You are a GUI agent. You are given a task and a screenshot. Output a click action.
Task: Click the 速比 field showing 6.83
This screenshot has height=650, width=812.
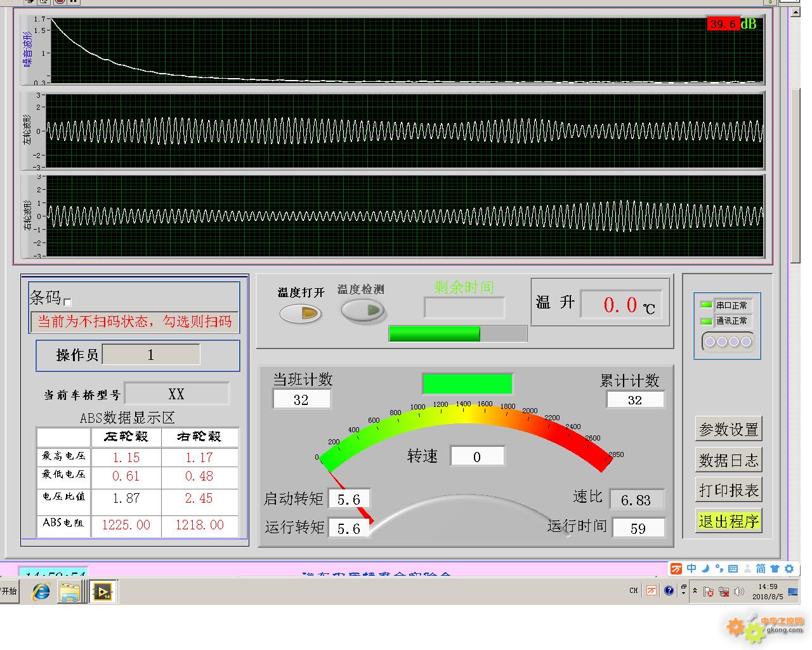[637, 500]
